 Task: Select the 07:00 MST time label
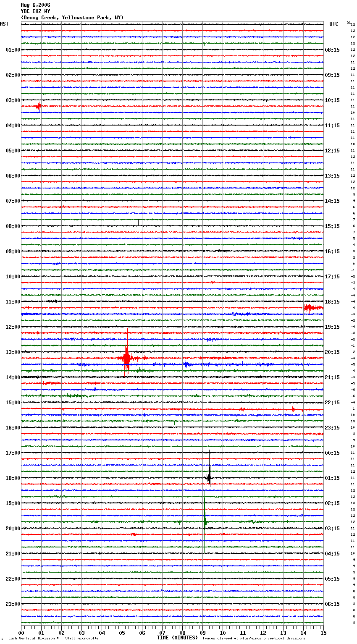[x=13, y=201]
